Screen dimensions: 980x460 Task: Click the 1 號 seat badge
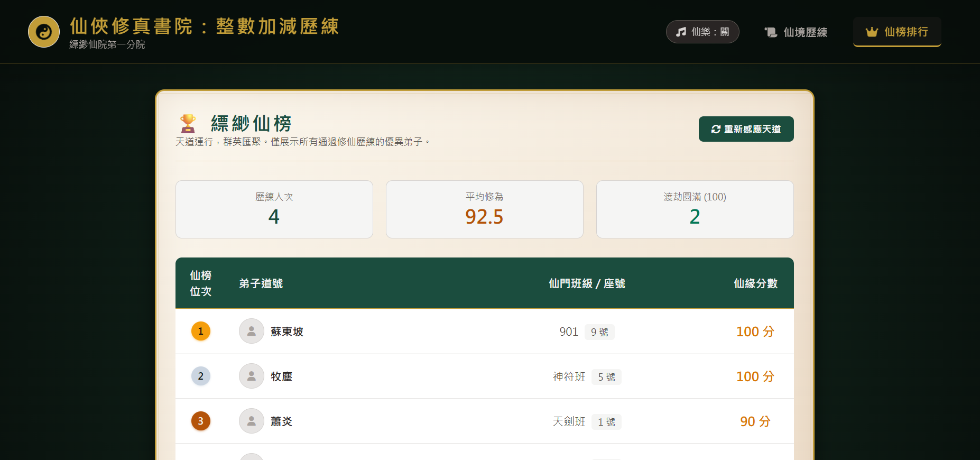coord(606,422)
